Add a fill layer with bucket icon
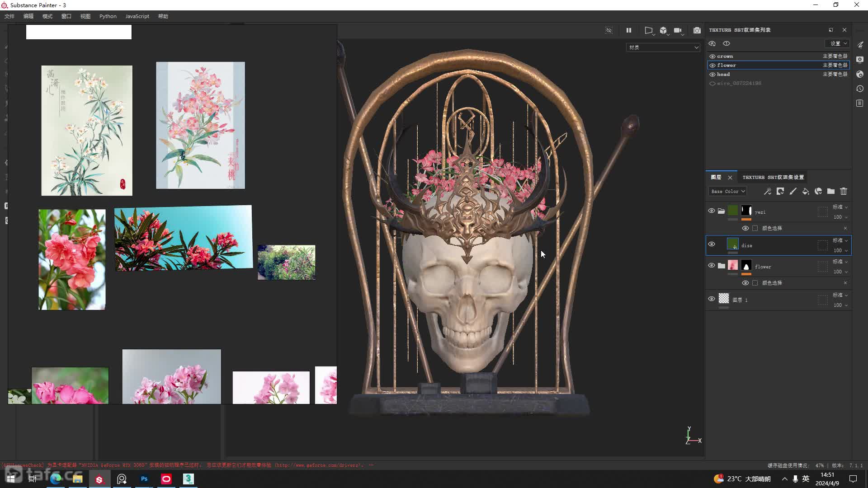Viewport: 868px width, 488px height. point(806,192)
